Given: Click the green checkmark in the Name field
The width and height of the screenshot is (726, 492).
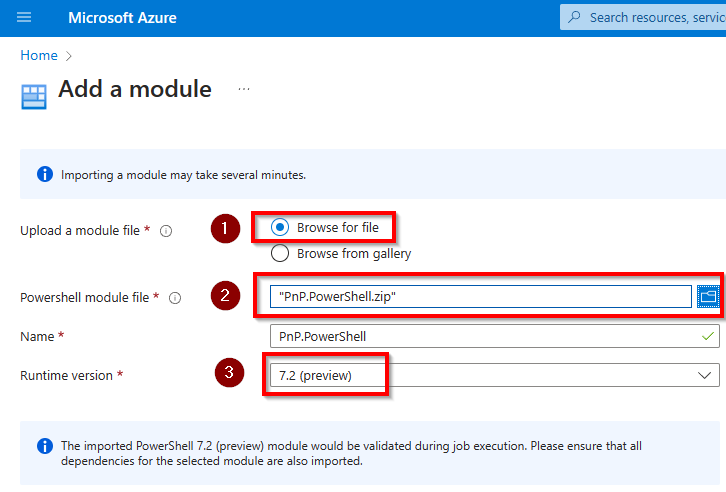Looking at the screenshot, I should 707,336.
